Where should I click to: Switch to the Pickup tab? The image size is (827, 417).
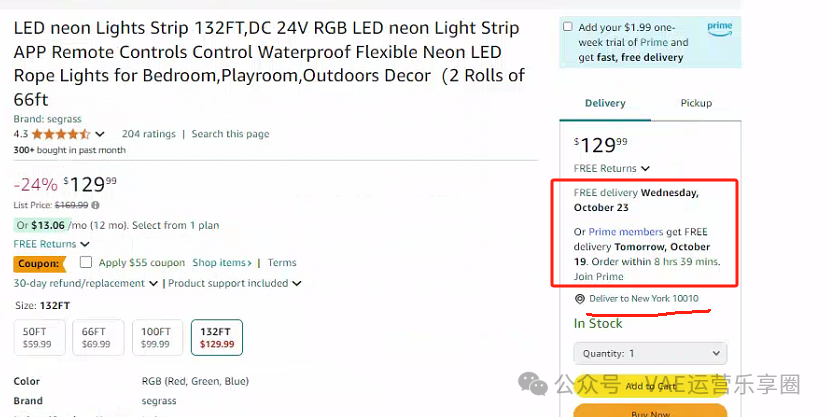696,103
